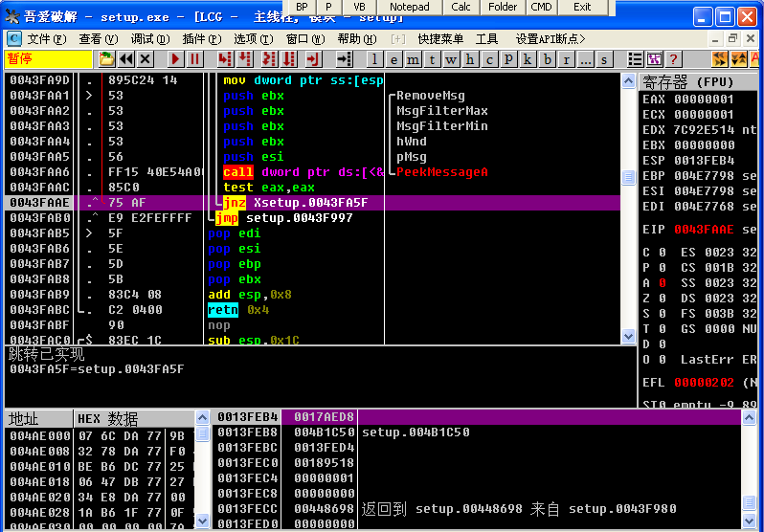Select stack entry 0013FECC return address

pos(478,509)
